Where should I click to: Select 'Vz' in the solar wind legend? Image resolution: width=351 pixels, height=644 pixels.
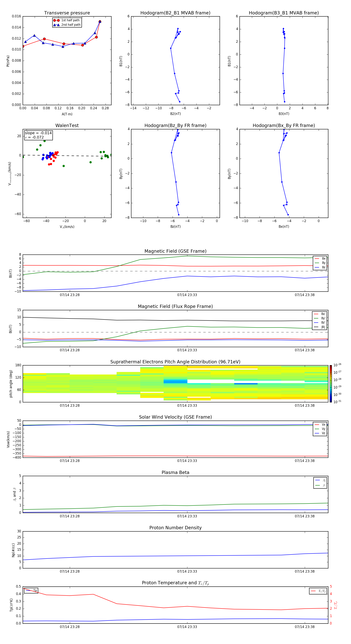click(320, 433)
